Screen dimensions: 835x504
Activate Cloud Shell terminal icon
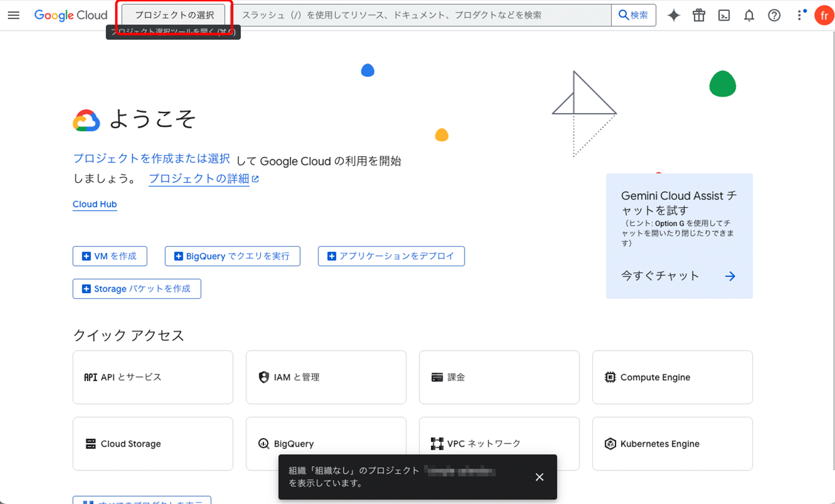(724, 15)
